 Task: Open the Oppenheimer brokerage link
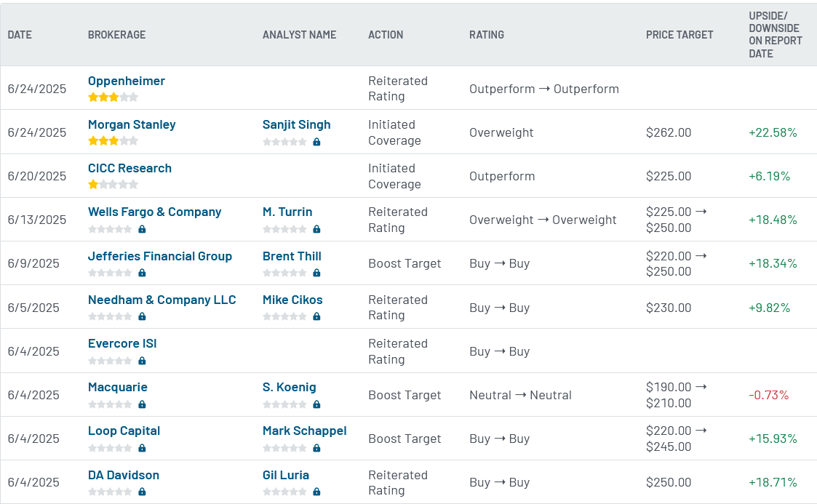(126, 81)
